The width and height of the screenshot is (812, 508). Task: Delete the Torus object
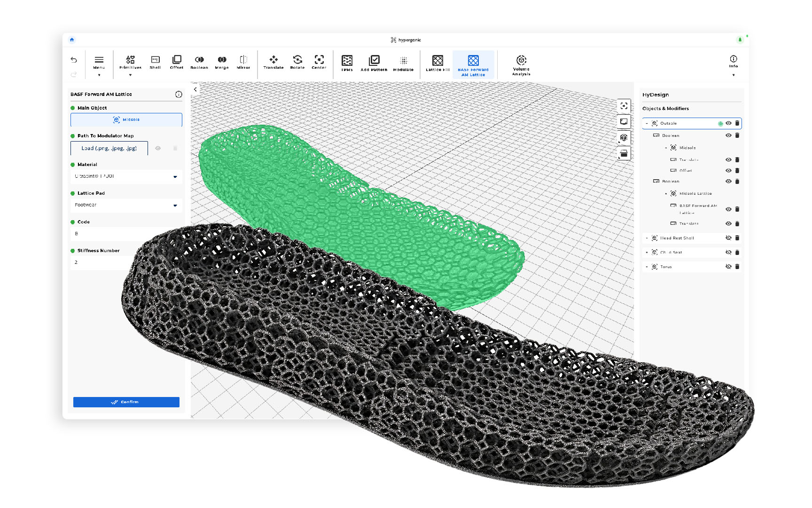pyautogui.click(x=737, y=267)
